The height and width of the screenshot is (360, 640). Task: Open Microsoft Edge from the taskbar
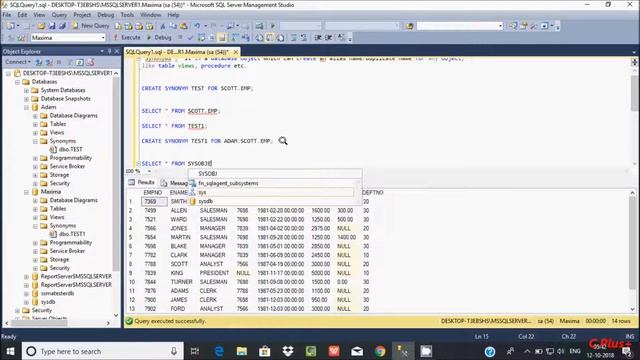219,351
